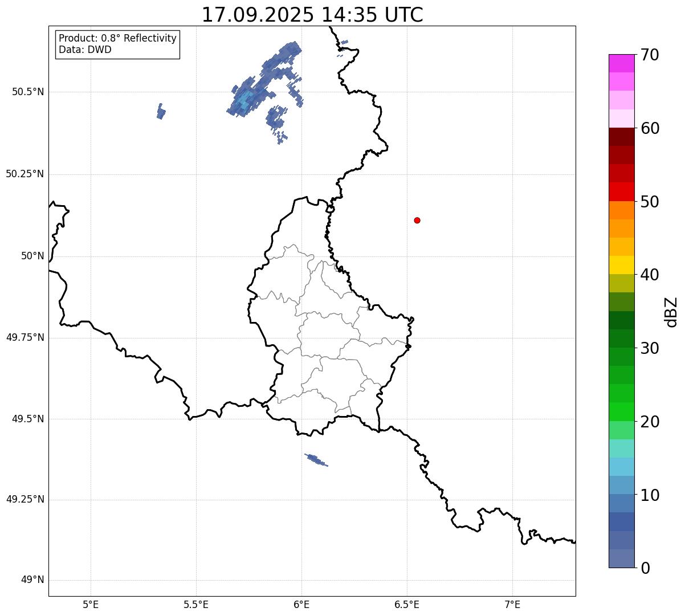The width and height of the screenshot is (685, 616).
Task: Click the red station marker dot
Action: [x=417, y=220]
